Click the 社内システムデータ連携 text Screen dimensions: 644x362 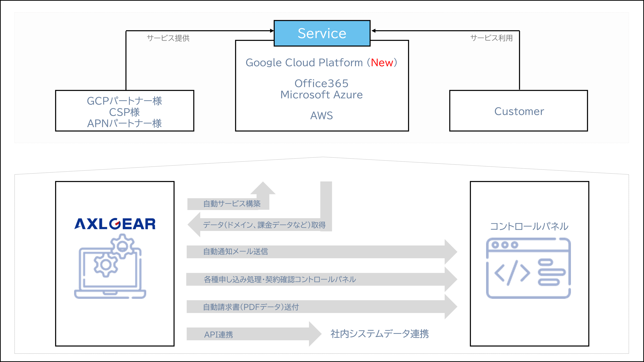[x=379, y=334]
